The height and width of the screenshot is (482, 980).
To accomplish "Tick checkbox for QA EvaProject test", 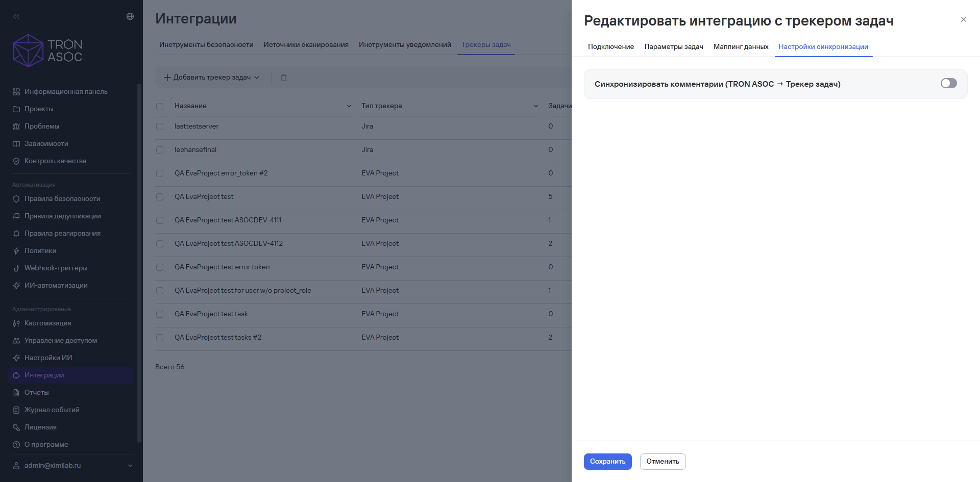I will pos(160,197).
